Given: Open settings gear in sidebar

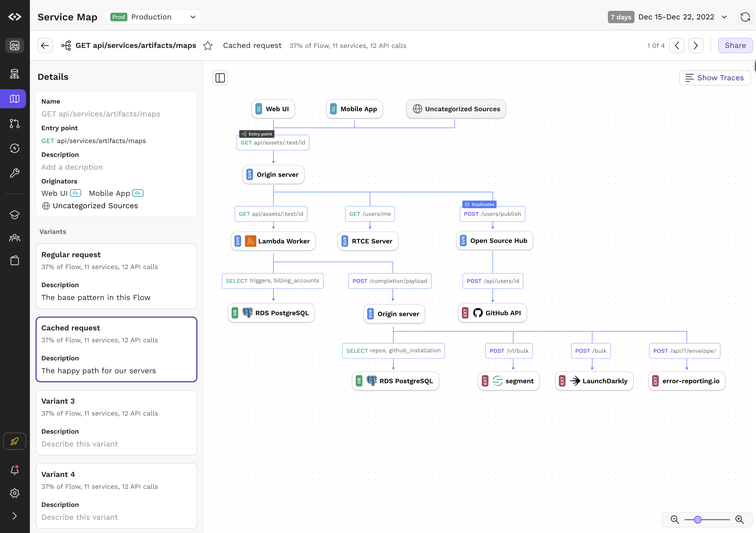Looking at the screenshot, I should [x=14, y=493].
